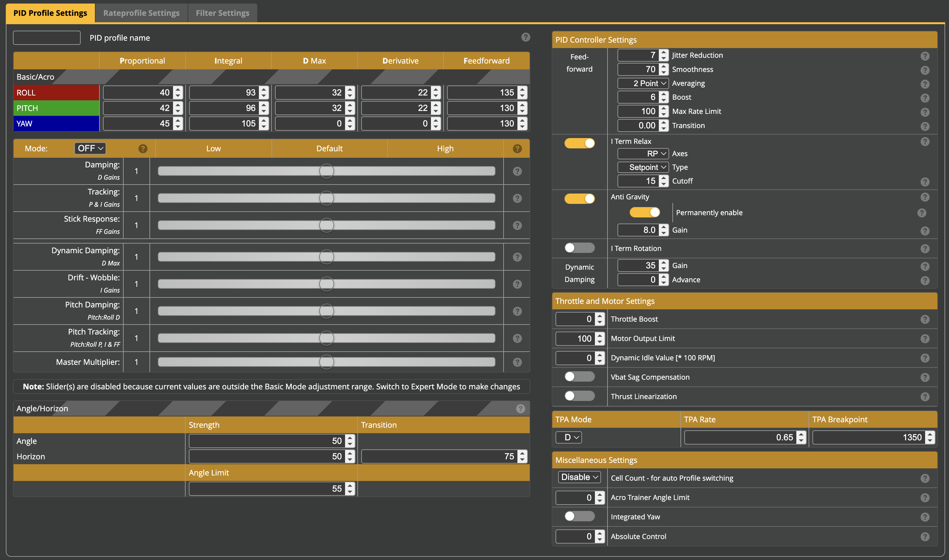
Task: Click help icon next to PID profile name
Action: [526, 37]
